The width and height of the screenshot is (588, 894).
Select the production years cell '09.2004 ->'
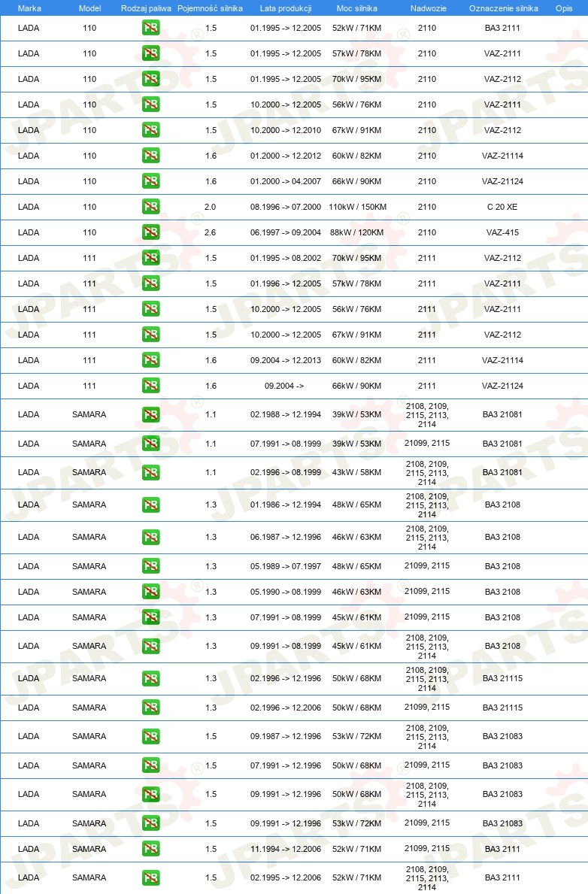pos(284,386)
